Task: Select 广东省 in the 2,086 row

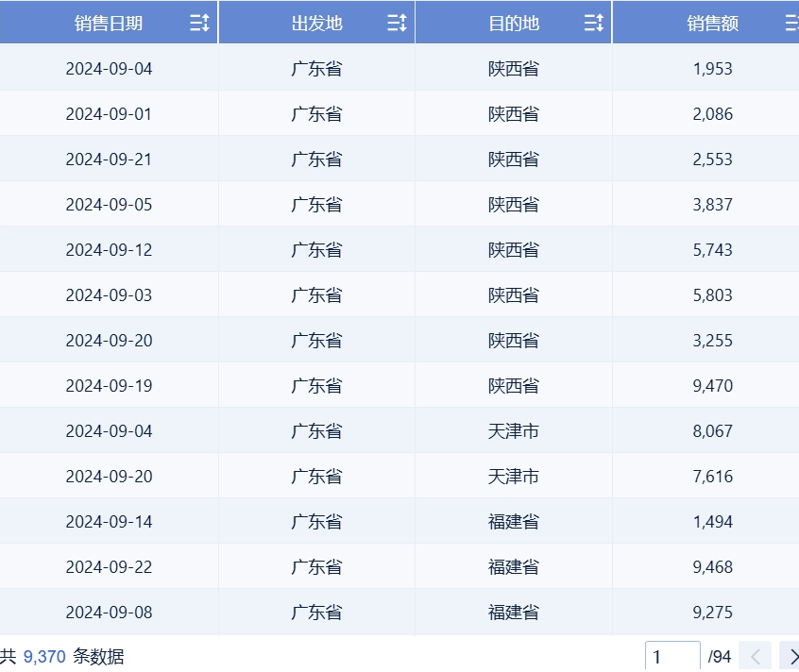Action: coord(317,114)
